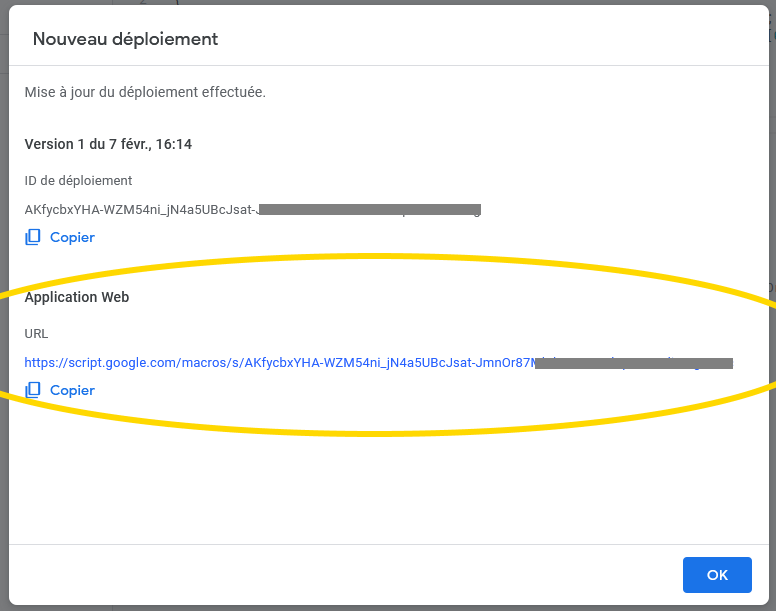Click the copy icon below the deployment ID
Image resolution: width=776 pixels, height=611 pixels.
point(33,237)
